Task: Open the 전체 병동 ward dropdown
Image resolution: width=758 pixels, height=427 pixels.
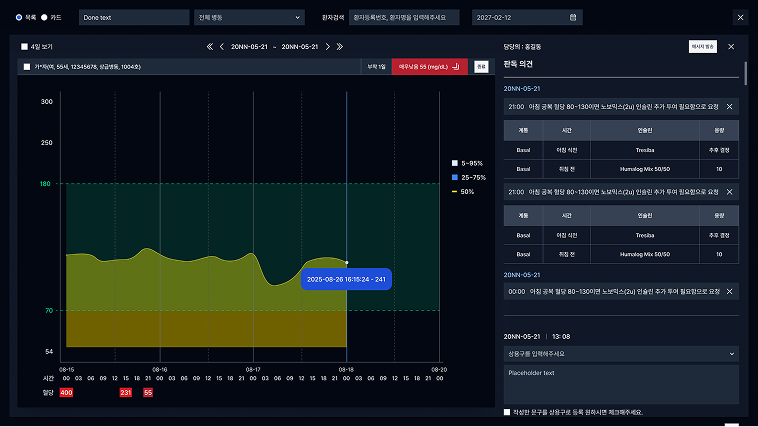Action: pos(250,17)
